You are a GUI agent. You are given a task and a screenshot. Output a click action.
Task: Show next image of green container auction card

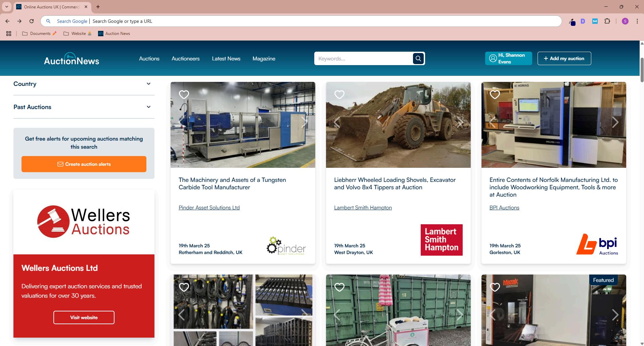click(x=460, y=315)
